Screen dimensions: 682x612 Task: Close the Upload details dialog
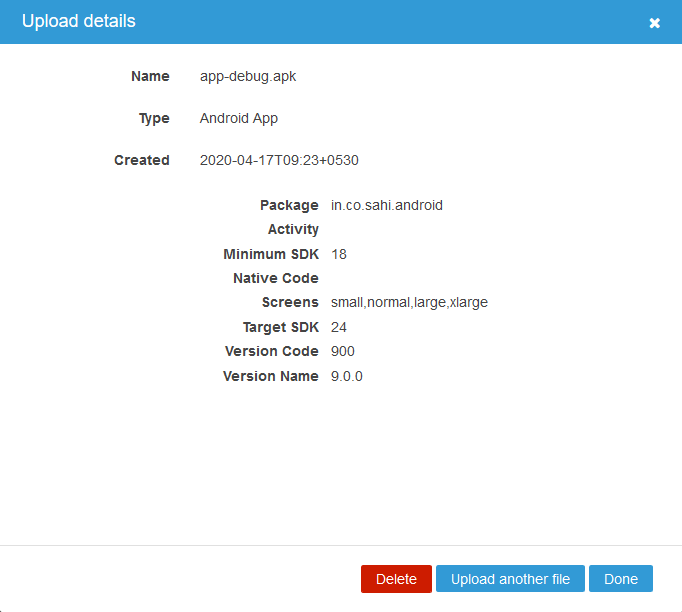tap(654, 23)
